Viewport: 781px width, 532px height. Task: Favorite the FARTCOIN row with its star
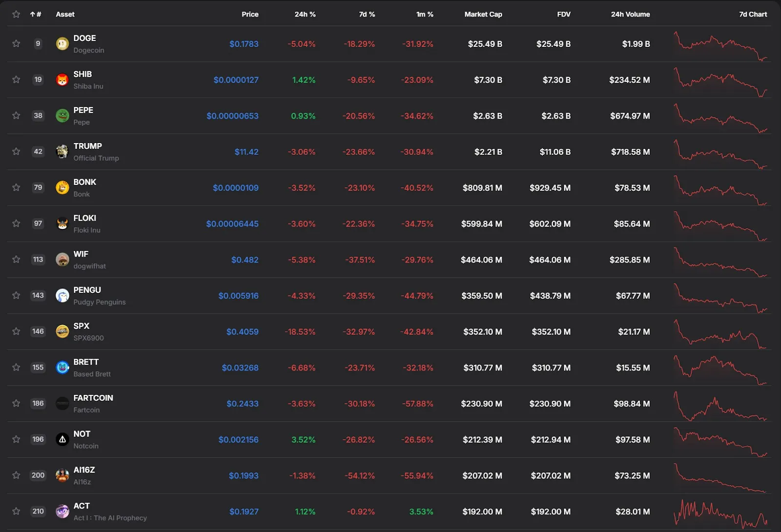(16, 403)
